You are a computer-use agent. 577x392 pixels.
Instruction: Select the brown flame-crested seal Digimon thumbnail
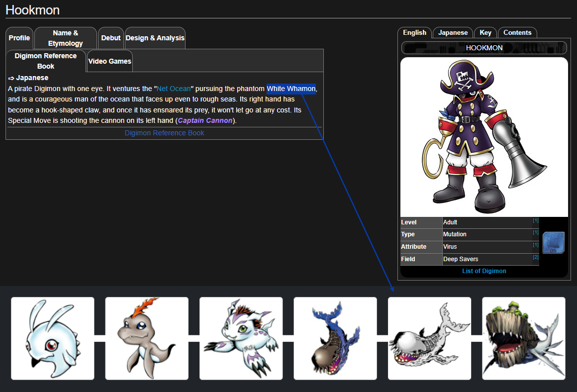[x=147, y=339]
